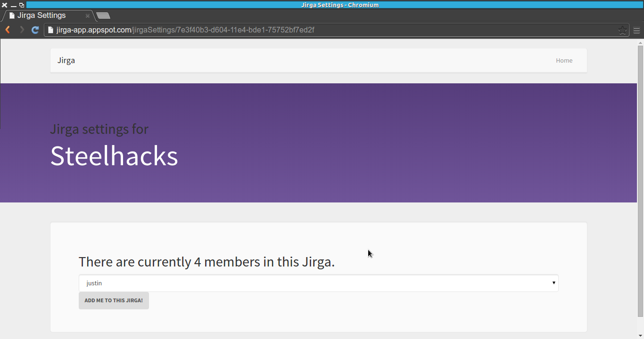
Task: Open a new browser tab
Action: point(103,16)
